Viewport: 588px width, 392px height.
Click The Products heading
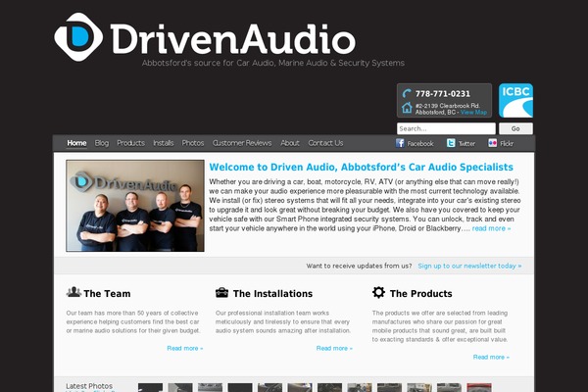click(x=420, y=293)
